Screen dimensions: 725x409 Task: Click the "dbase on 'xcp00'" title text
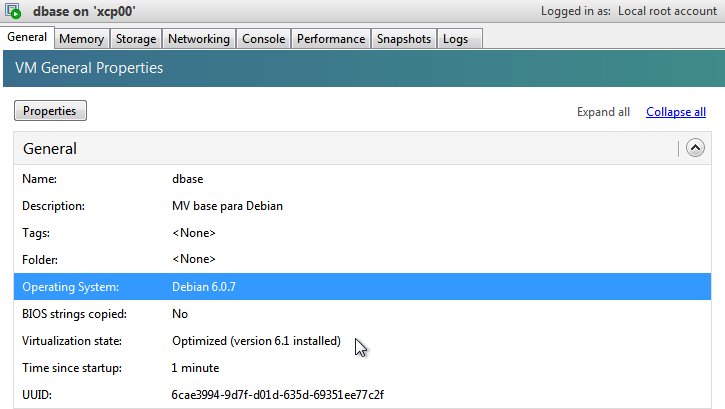84,11
